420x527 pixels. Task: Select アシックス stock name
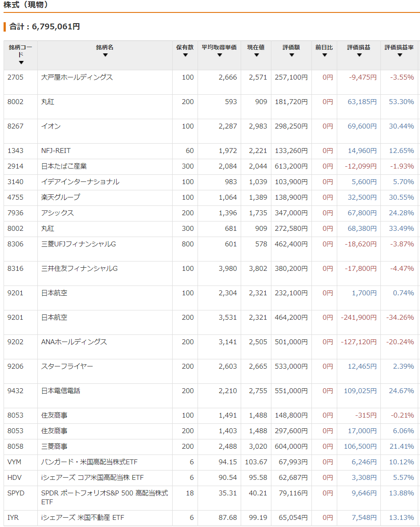57,213
